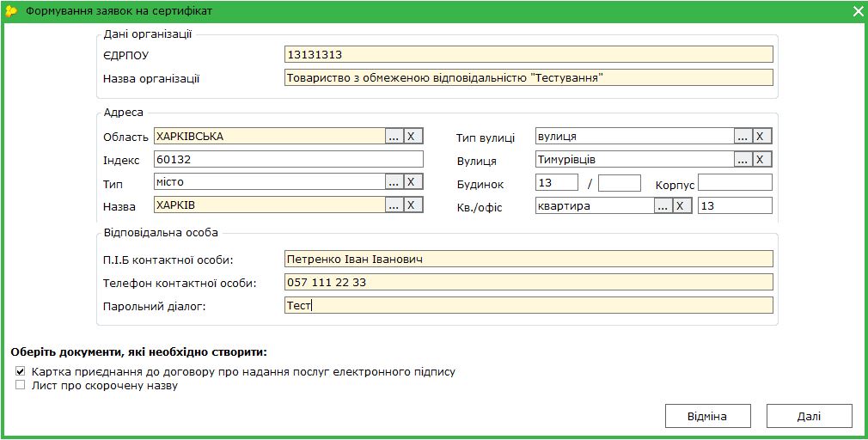
Task: Open Кв./офіс type list via ellipsis button
Action: click(x=663, y=206)
